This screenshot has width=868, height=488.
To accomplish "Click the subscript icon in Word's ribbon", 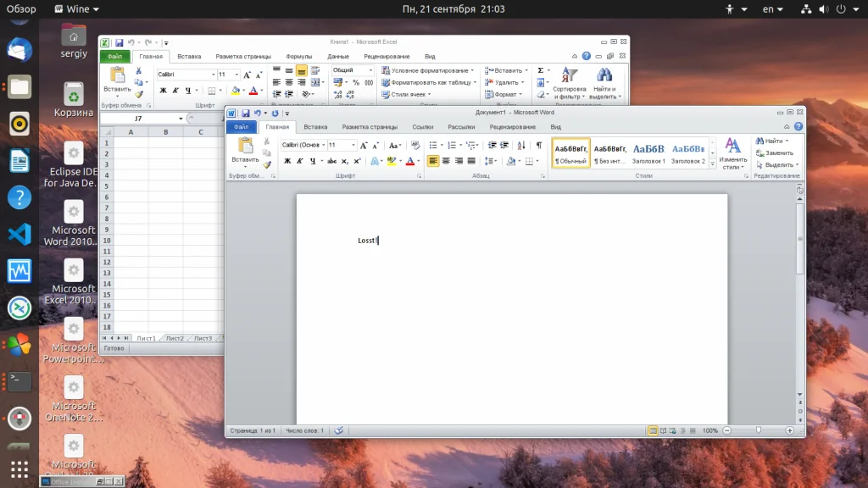I will [x=344, y=161].
